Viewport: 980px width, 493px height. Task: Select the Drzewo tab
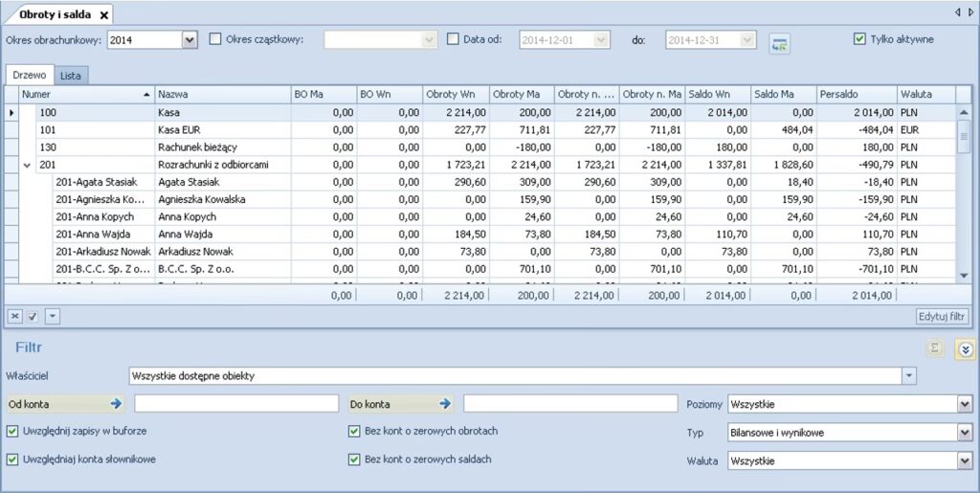coord(29,76)
